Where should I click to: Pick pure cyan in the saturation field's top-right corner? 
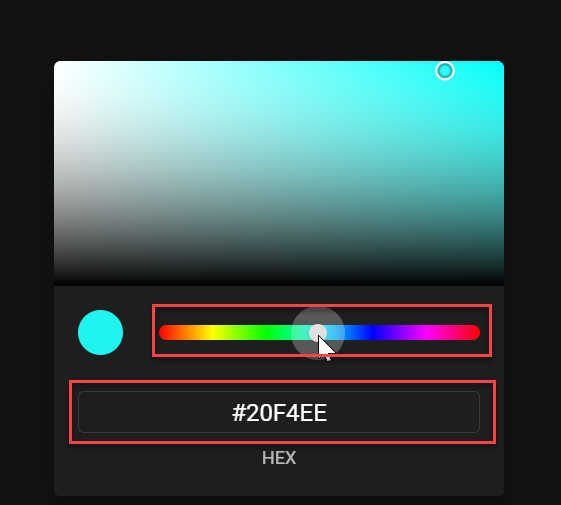click(x=501, y=64)
